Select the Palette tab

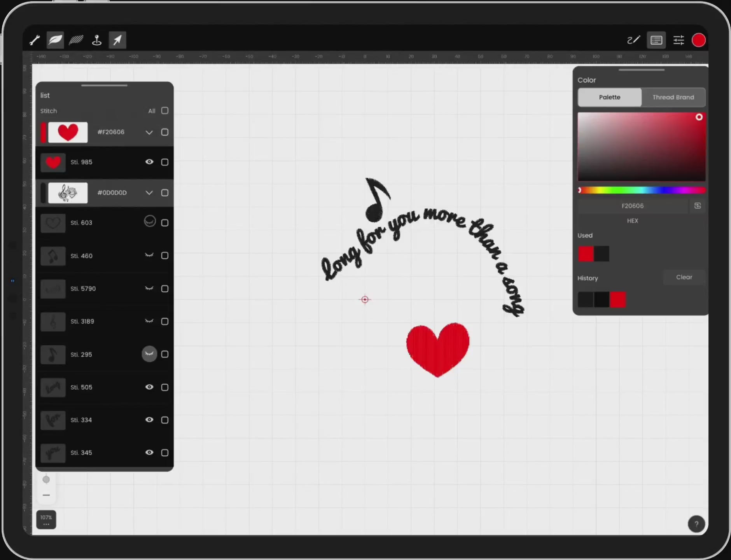(x=609, y=97)
